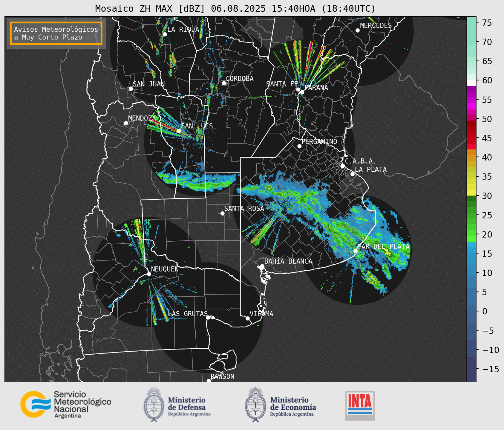The image size is (504, 430).
Task: Click the yellow 30 dBZ color band
Action: pos(471,193)
